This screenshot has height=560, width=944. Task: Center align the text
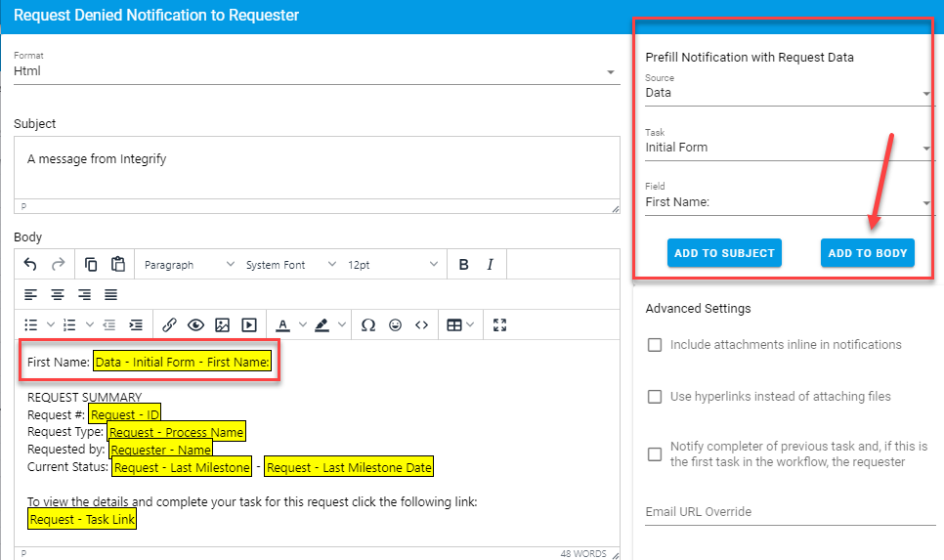point(58,294)
